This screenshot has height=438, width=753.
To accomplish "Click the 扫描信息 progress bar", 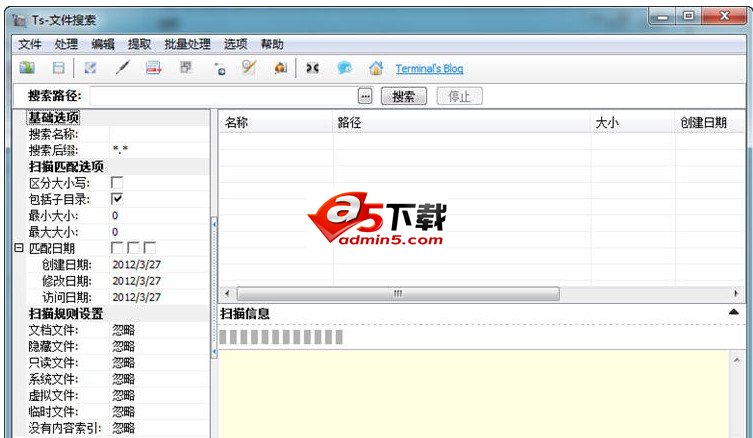I will tap(281, 337).
